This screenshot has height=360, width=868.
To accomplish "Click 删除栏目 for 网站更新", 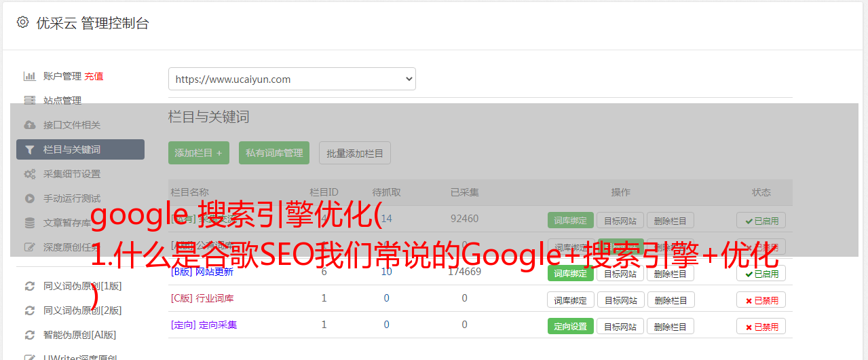I will (670, 273).
